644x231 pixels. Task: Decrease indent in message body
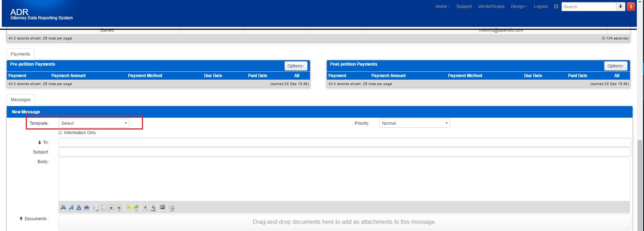pyautogui.click(x=119, y=208)
